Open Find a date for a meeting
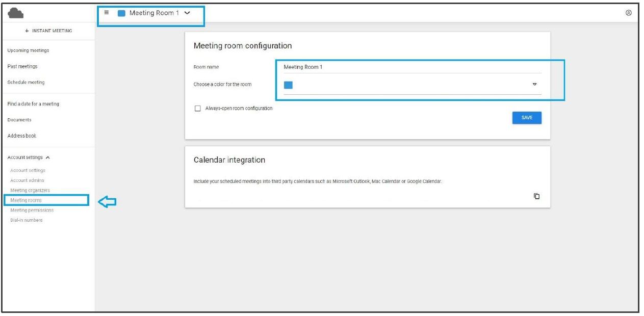Screen dimensions: 644x316 click(33, 104)
